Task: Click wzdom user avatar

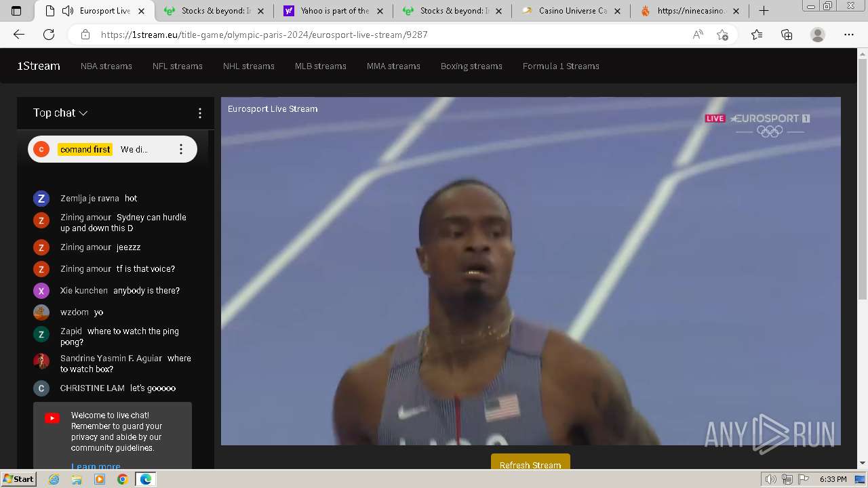Action: 41,312
